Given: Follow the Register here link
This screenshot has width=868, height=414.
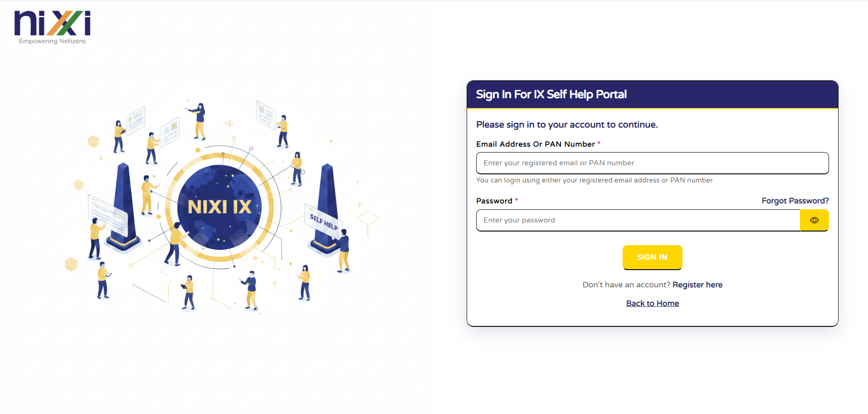Looking at the screenshot, I should tap(697, 285).
